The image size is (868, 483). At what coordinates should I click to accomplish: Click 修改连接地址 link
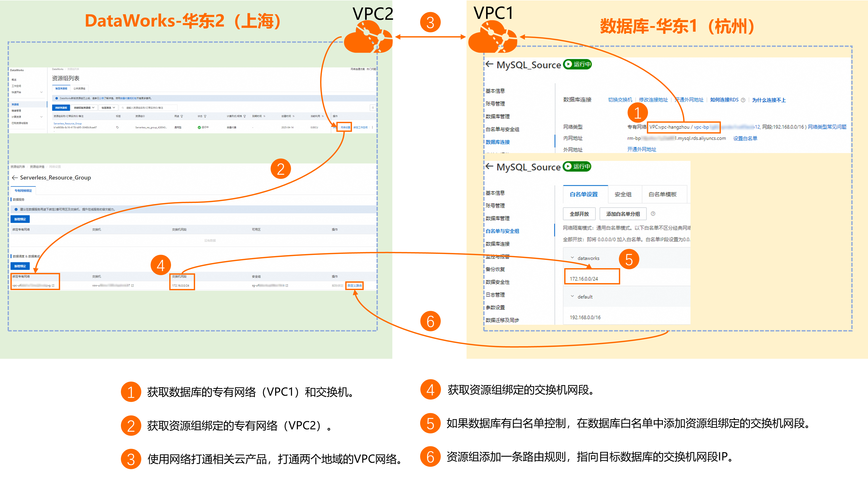(x=653, y=100)
